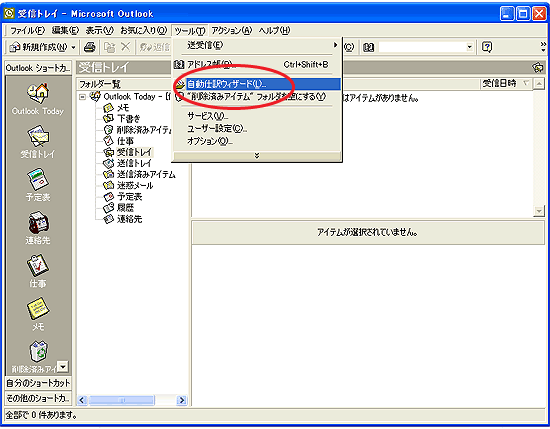
Task: Click the 新規作成 new item button
Action: pyautogui.click(x=39, y=47)
